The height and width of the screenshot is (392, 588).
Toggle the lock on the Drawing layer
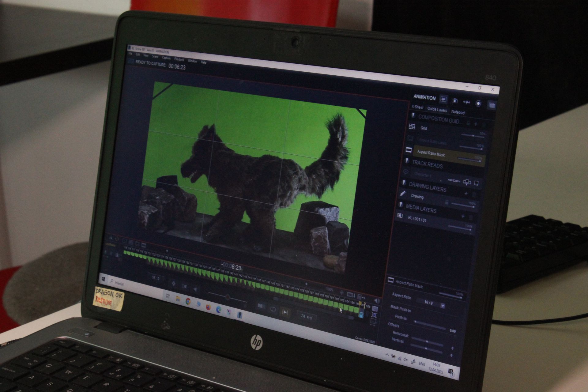coord(447,202)
